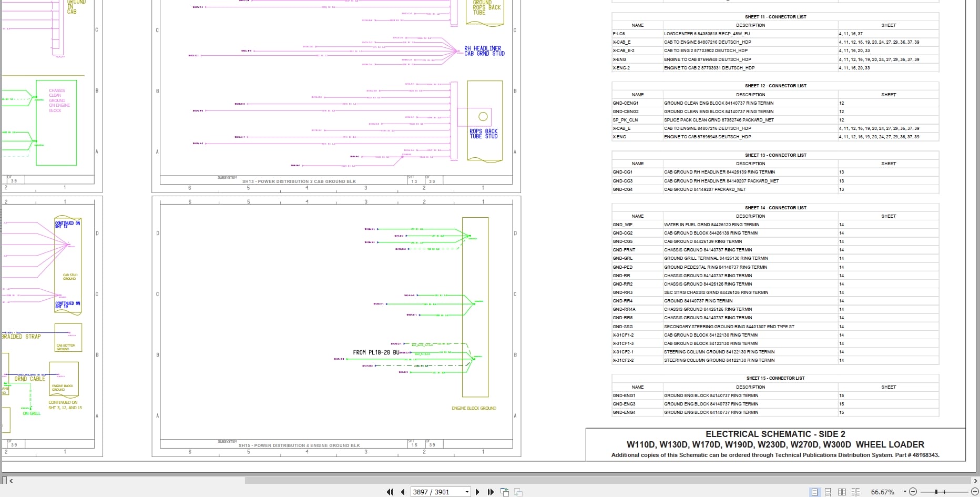Click SP_PK_CLN connector row name
980x497 pixels.
625,120
